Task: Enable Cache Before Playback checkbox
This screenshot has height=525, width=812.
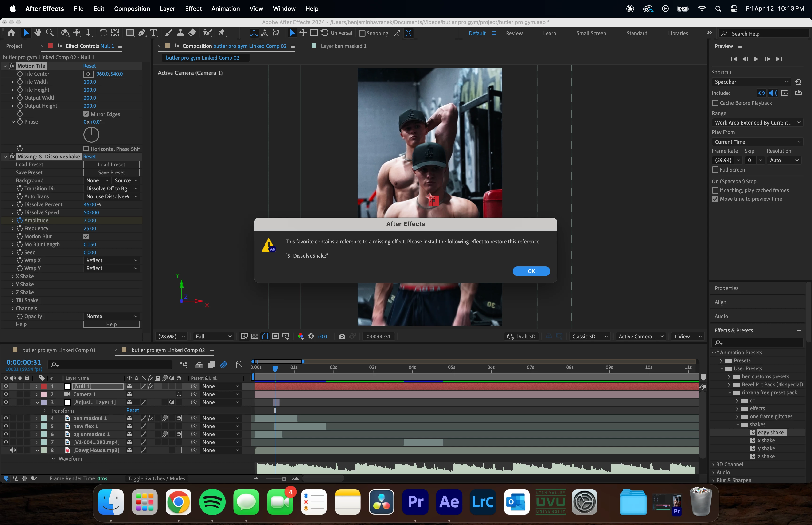Action: pos(715,103)
